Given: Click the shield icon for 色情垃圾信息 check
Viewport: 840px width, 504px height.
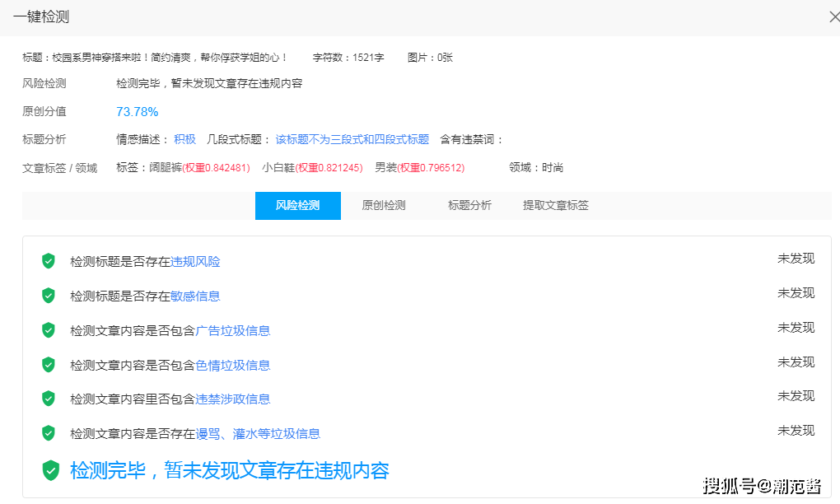Looking at the screenshot, I should [49, 364].
